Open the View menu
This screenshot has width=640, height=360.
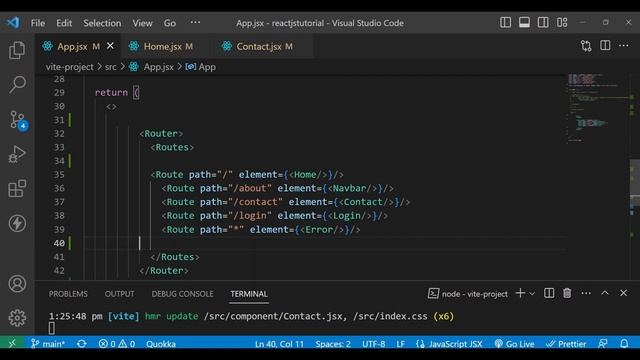(x=142, y=23)
